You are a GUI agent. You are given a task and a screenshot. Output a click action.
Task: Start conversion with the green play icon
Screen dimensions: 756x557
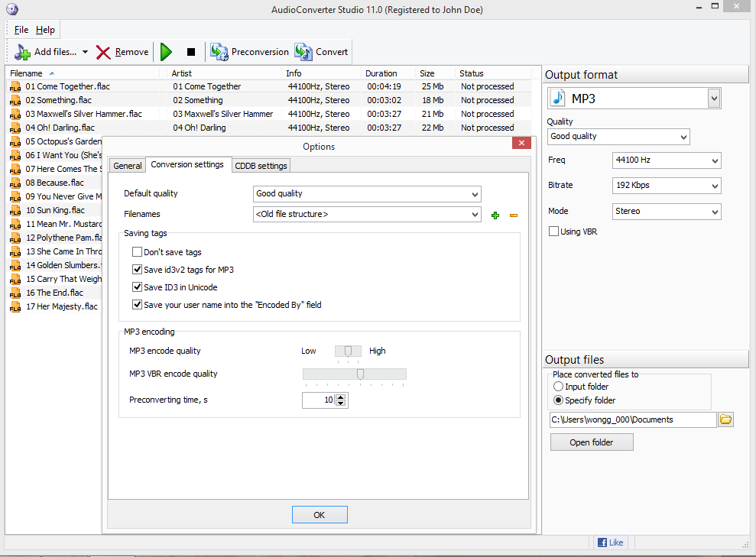(x=166, y=52)
